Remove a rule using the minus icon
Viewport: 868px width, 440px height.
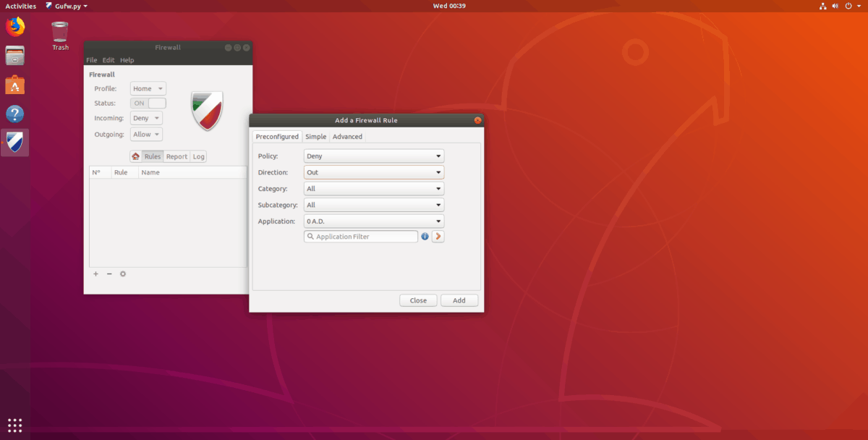(109, 274)
